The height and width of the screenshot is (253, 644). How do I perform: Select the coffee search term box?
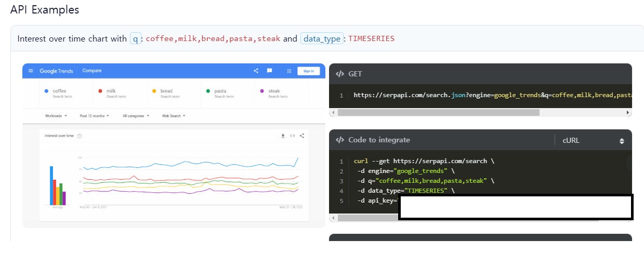coord(68,94)
